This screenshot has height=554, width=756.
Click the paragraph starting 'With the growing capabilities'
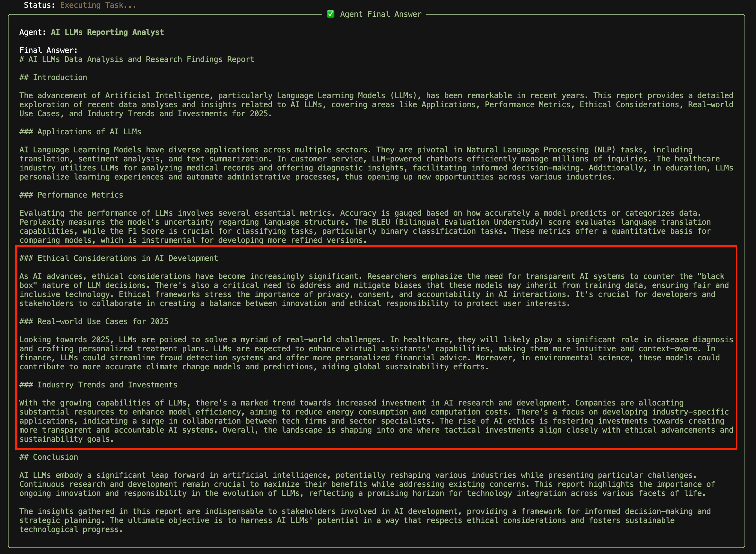[x=375, y=421]
